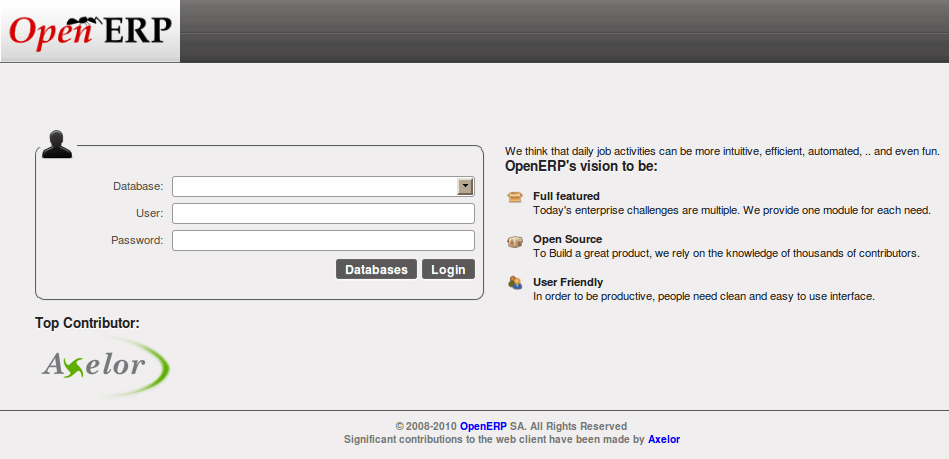Click the Full featured heading text

point(566,196)
